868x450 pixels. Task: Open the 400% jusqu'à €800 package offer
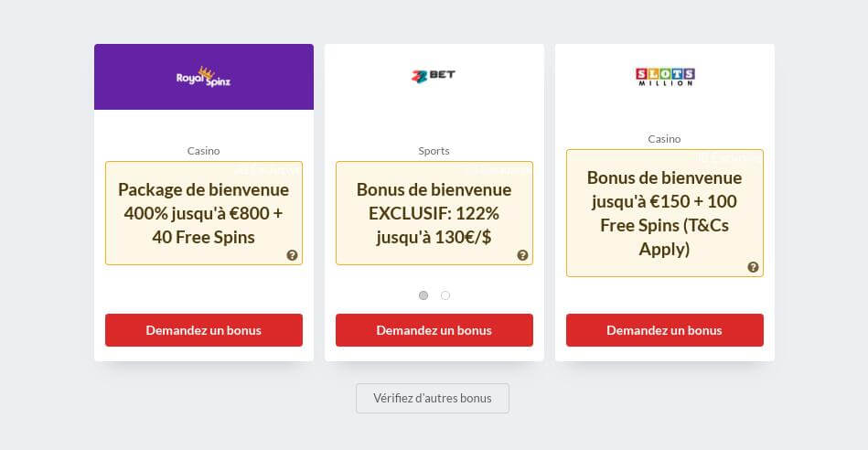coord(204,213)
